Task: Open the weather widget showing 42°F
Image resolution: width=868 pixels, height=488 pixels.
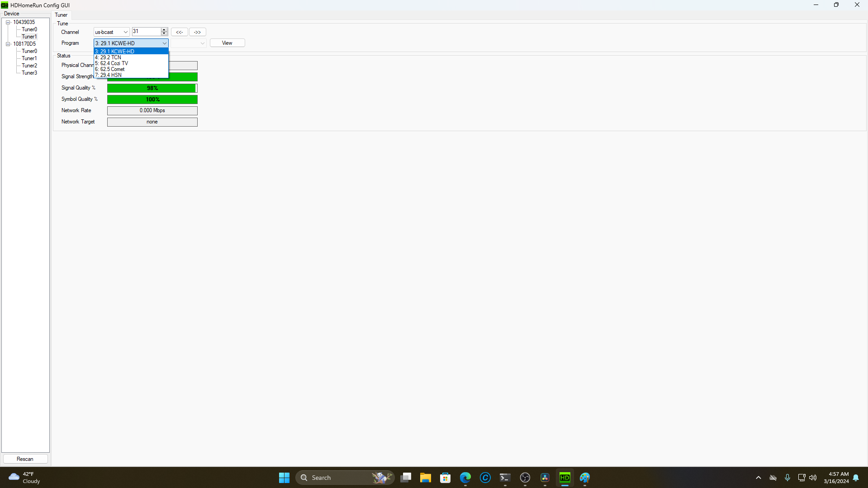Action: click(25, 478)
